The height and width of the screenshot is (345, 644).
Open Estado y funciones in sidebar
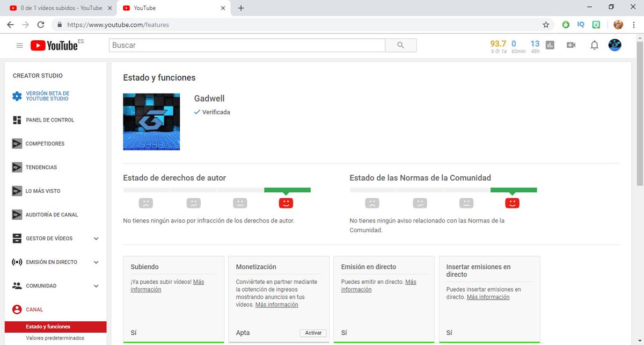56,327
